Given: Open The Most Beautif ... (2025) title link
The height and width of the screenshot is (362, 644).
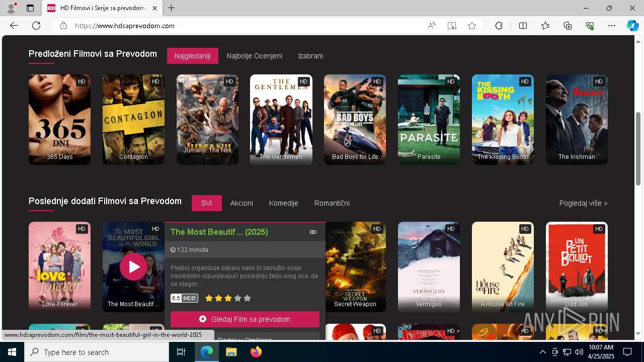Looking at the screenshot, I should coord(219,232).
